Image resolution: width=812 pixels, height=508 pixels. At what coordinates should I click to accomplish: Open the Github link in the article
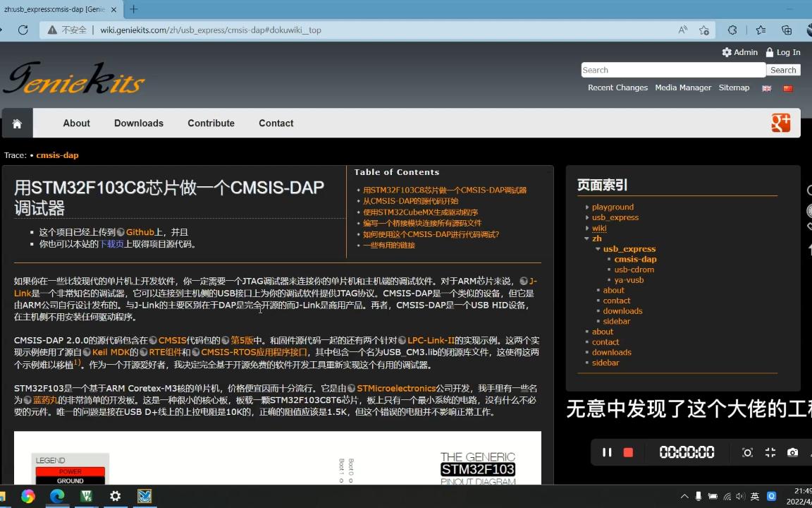tap(140, 231)
